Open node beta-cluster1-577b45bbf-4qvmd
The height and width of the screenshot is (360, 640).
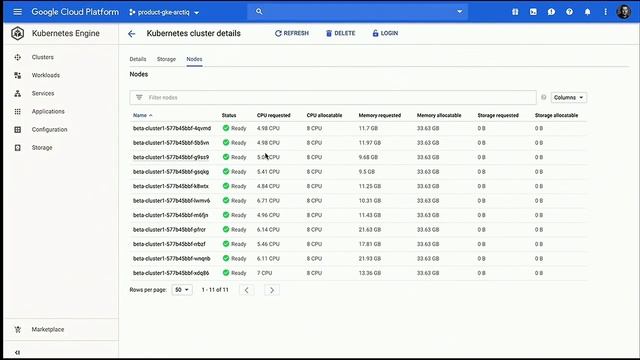tap(172, 128)
